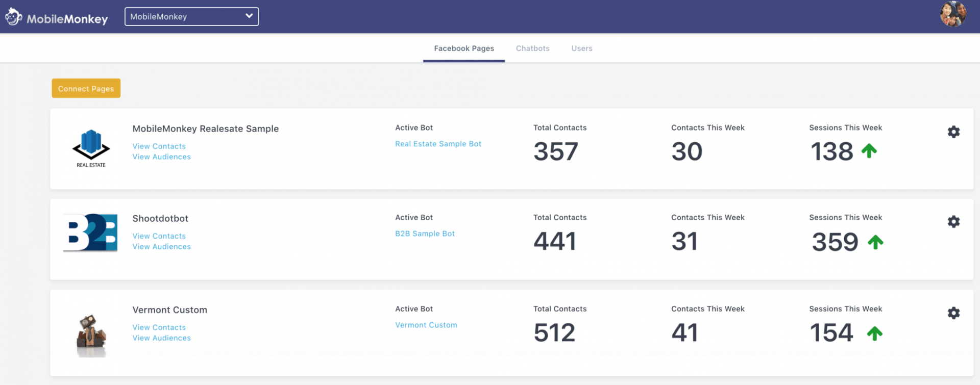View Audiences for Vermont Custom
This screenshot has width=980, height=385.
(161, 338)
